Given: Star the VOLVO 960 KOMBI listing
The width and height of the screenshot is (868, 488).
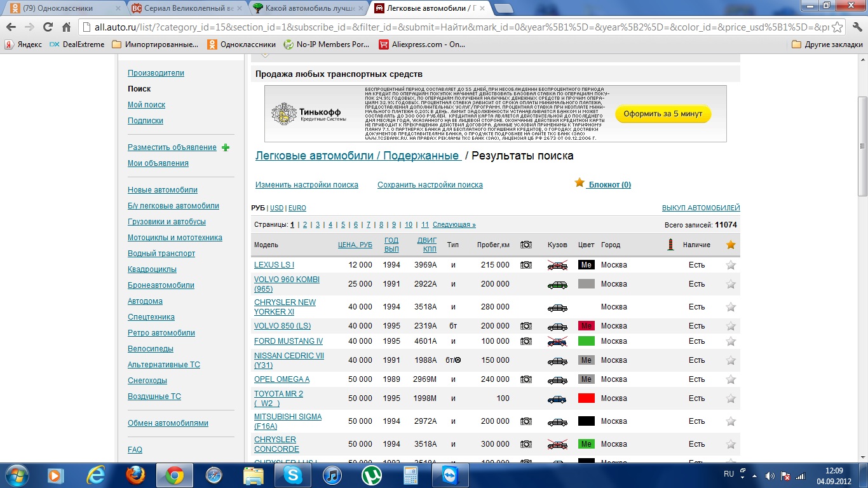Looking at the screenshot, I should [x=731, y=284].
